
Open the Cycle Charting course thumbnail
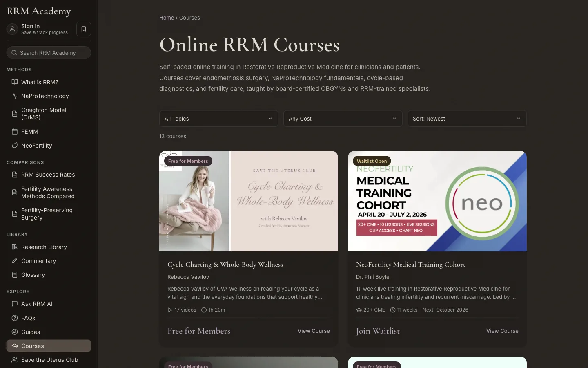pyautogui.click(x=249, y=201)
